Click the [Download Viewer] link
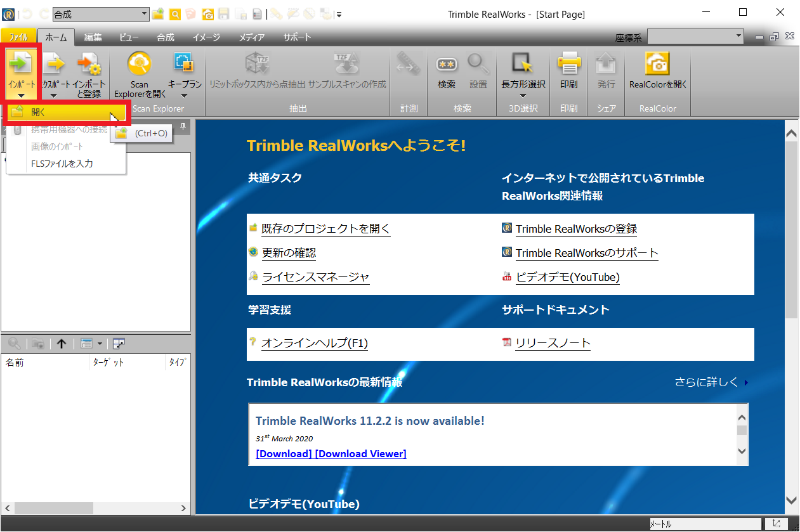Viewport: 800px width, 532px height. coord(360,454)
